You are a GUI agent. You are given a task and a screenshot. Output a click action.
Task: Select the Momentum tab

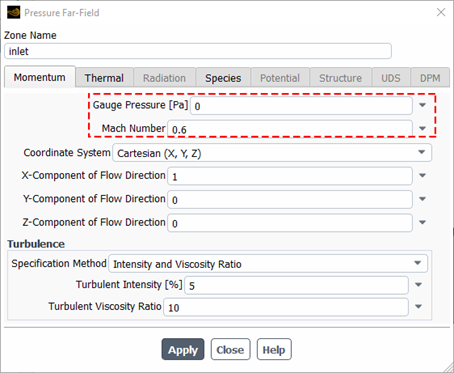40,77
